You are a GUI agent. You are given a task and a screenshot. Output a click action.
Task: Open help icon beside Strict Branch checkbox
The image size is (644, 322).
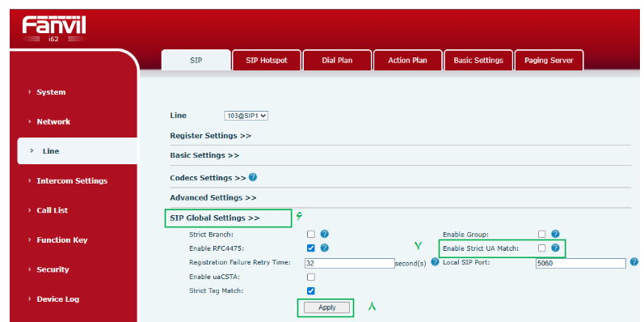tap(325, 234)
